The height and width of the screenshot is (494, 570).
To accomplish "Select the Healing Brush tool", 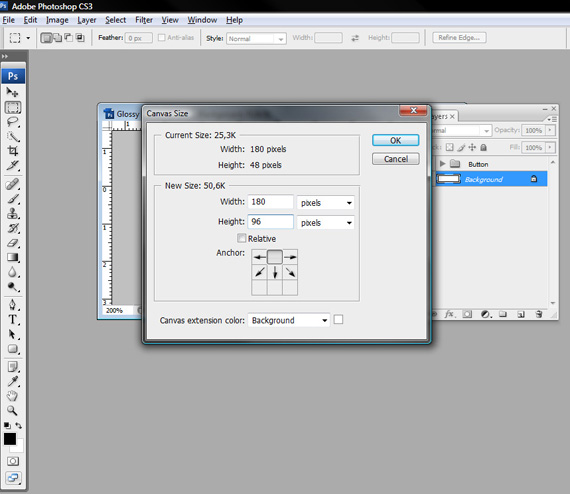I will [13, 184].
